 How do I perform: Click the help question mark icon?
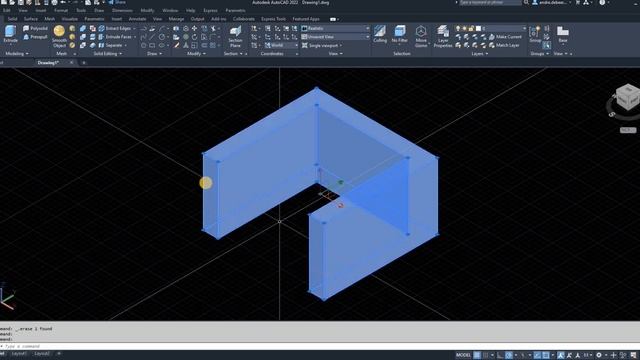point(602,2)
